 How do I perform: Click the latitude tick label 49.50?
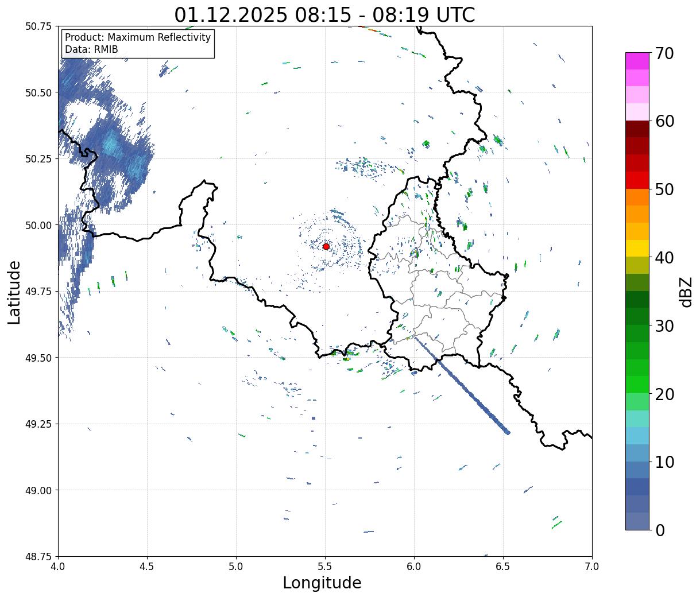tap(38, 358)
